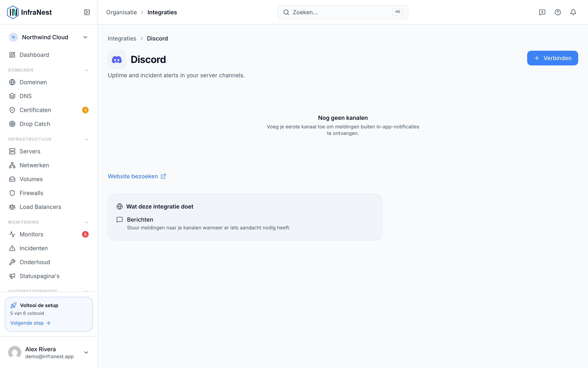The image size is (588, 368).
Task: Open the Monitors page
Action: click(49, 234)
